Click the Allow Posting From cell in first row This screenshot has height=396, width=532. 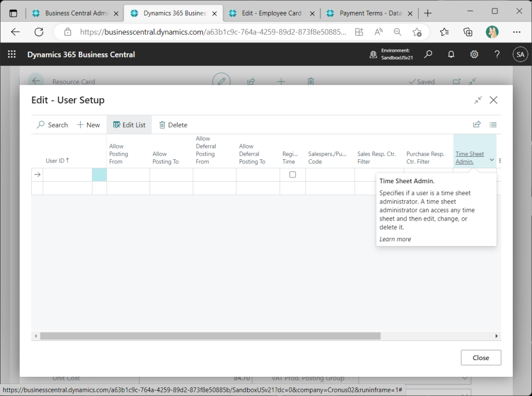point(128,174)
